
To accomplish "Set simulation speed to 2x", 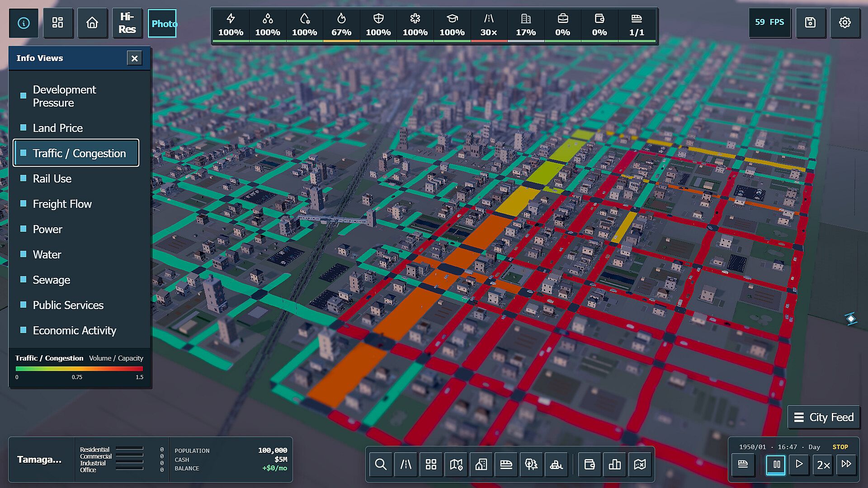I will pyautogui.click(x=823, y=465).
